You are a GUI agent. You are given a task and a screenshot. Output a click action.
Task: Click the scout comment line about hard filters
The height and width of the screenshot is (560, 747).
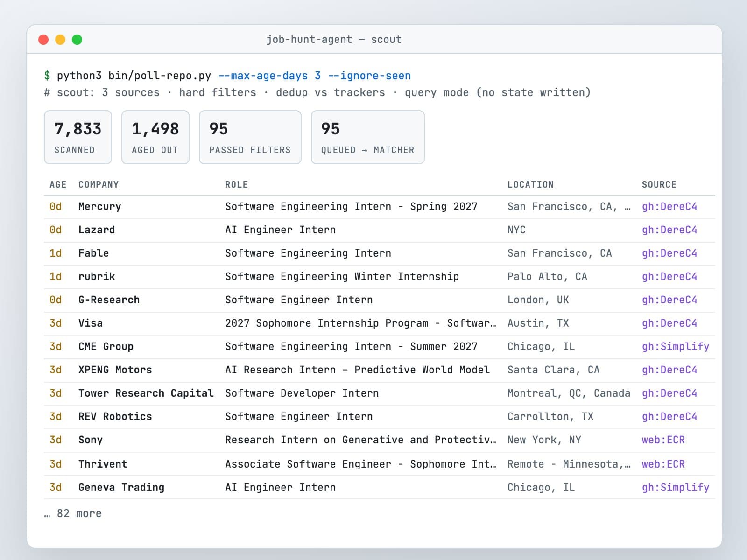pos(317,92)
